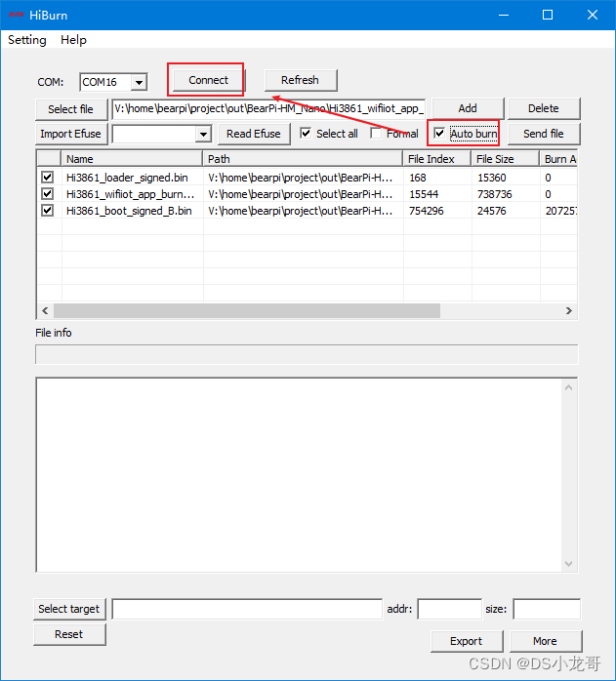
Task: Uncheck Hi3861_boot_signed_B.bin row checkbox
Action: coord(48,211)
